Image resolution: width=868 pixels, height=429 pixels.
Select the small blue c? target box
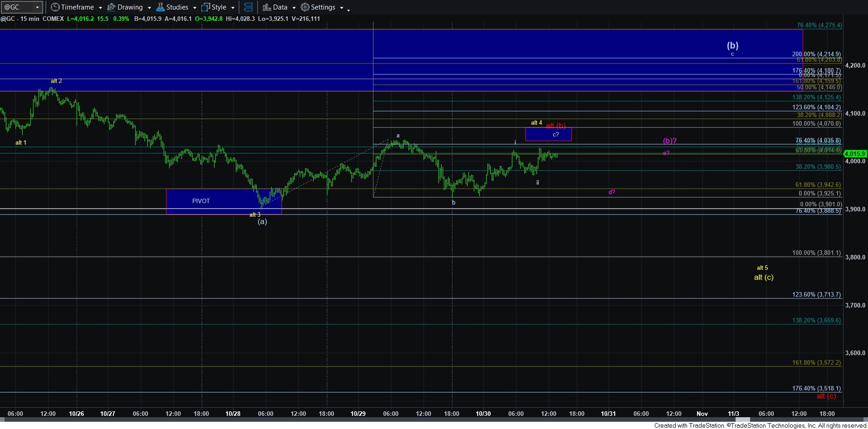coord(548,134)
